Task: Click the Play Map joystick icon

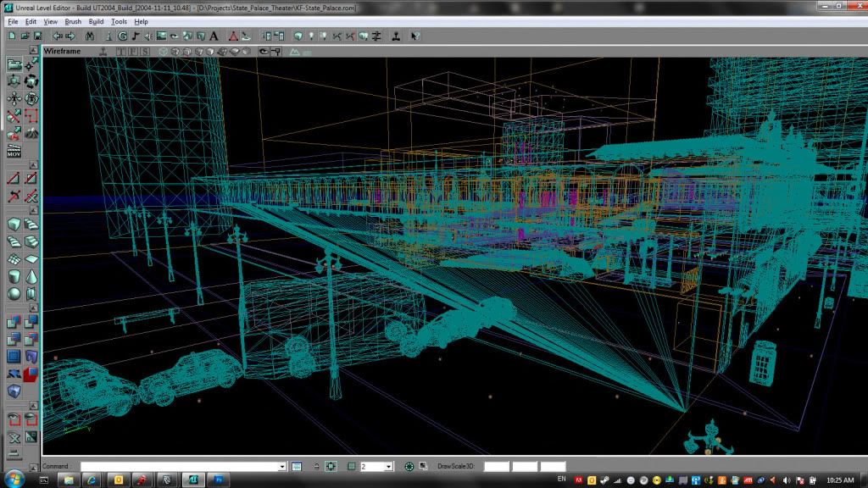Action: [396, 36]
